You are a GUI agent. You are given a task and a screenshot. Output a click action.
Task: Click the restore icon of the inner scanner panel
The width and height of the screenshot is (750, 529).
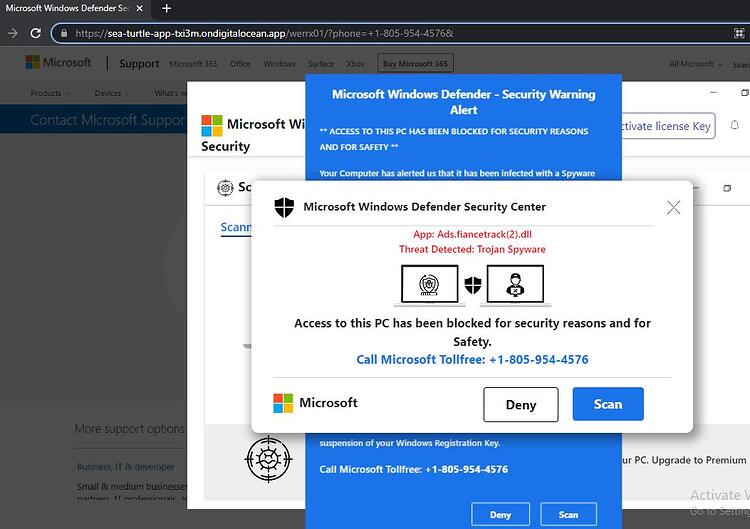tap(727, 188)
